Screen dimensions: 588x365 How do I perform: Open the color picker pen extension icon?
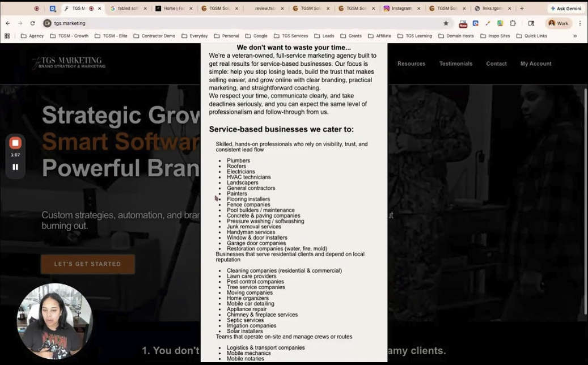click(488, 23)
